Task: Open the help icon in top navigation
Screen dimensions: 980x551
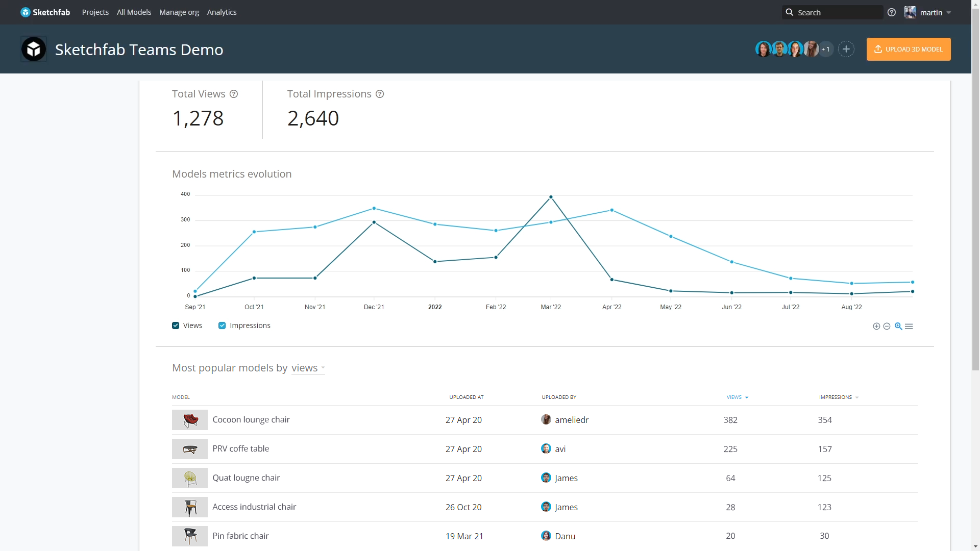Action: pos(892,12)
